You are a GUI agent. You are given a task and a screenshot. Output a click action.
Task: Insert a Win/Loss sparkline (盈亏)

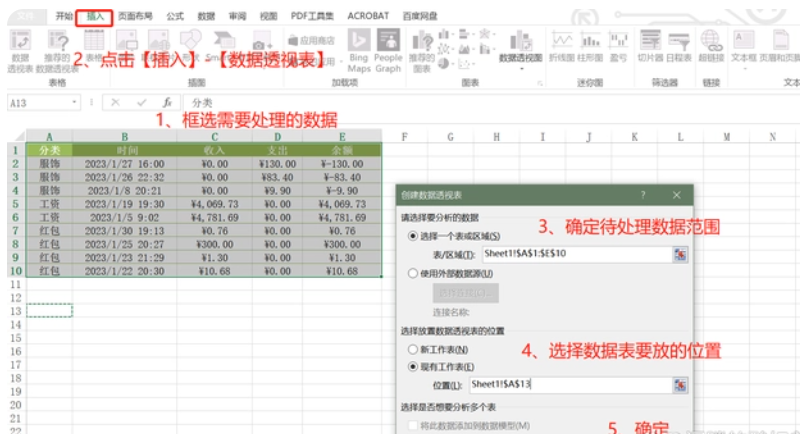click(x=618, y=46)
